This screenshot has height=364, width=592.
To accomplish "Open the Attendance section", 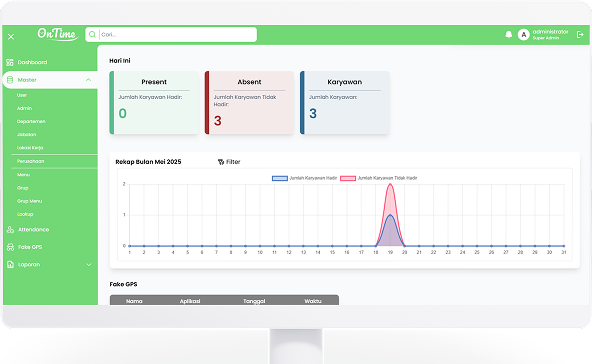I will point(33,230).
